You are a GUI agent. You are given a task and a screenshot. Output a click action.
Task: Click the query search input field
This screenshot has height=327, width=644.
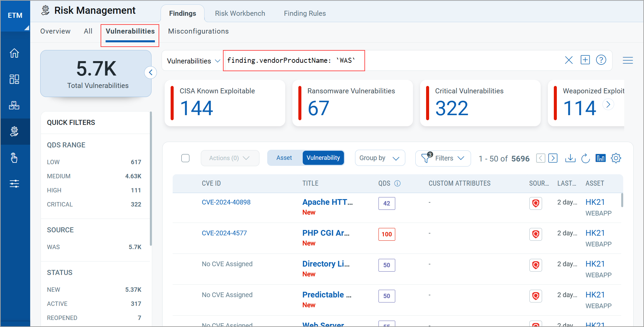(x=436, y=60)
